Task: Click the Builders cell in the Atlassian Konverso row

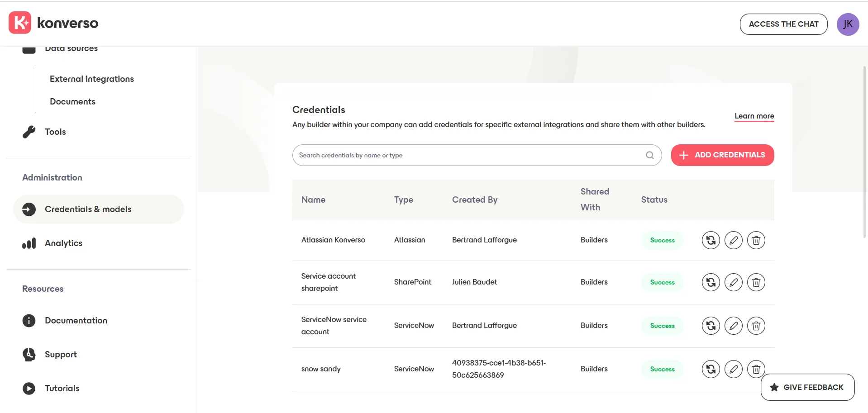Action: pyautogui.click(x=594, y=240)
